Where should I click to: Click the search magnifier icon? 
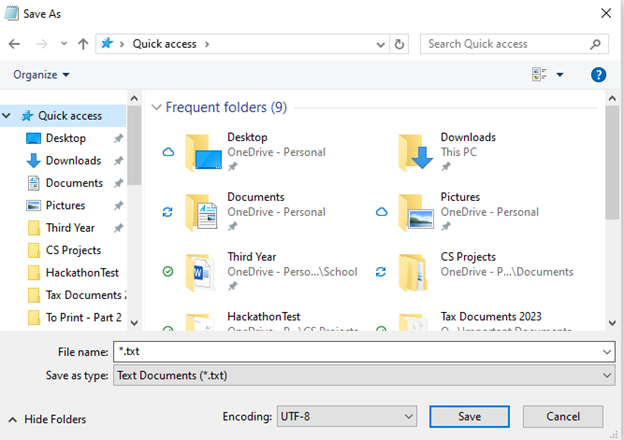pyautogui.click(x=595, y=44)
